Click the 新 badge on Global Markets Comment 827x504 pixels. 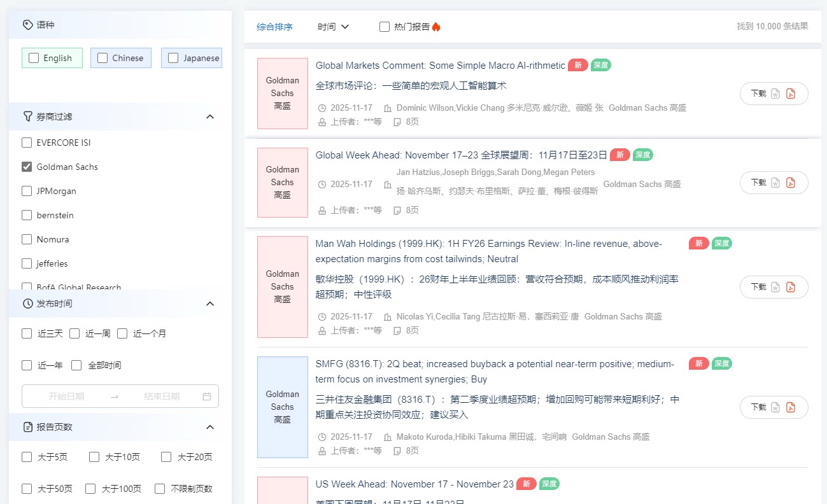tap(578, 65)
